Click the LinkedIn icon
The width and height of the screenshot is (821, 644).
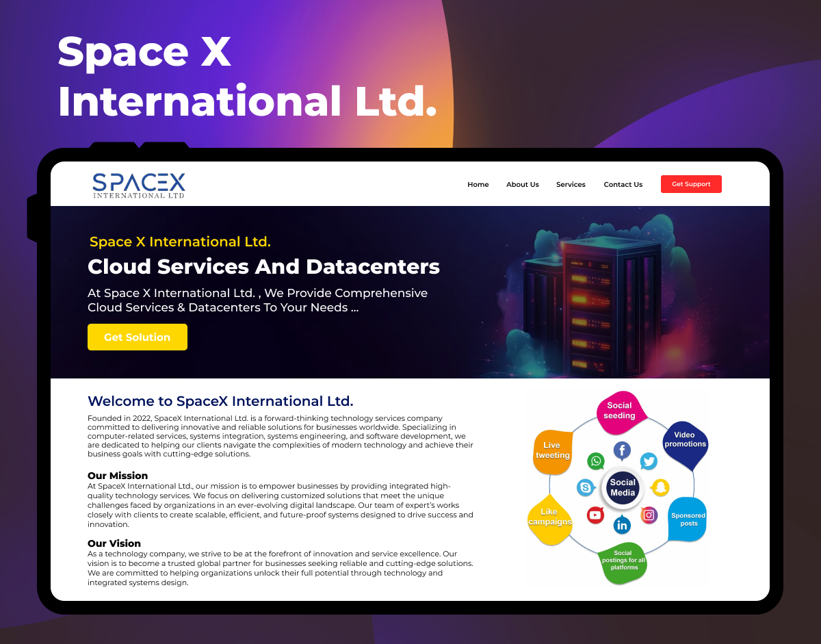pos(622,525)
